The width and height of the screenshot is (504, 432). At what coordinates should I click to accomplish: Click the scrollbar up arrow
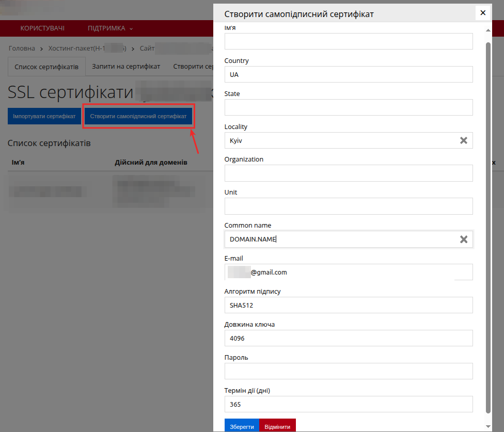pos(487,30)
